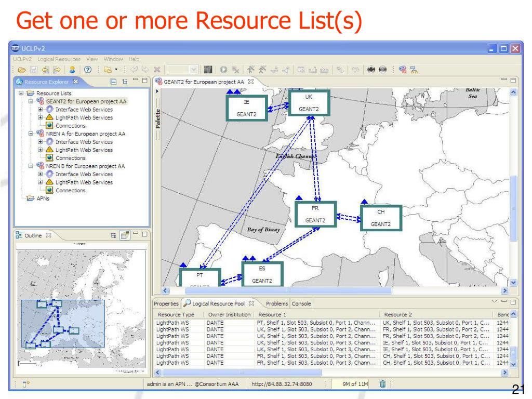Image resolution: width=532 pixels, height=399 pixels.
Task: Click the redo arrow toolbar icon
Action: click(145, 70)
